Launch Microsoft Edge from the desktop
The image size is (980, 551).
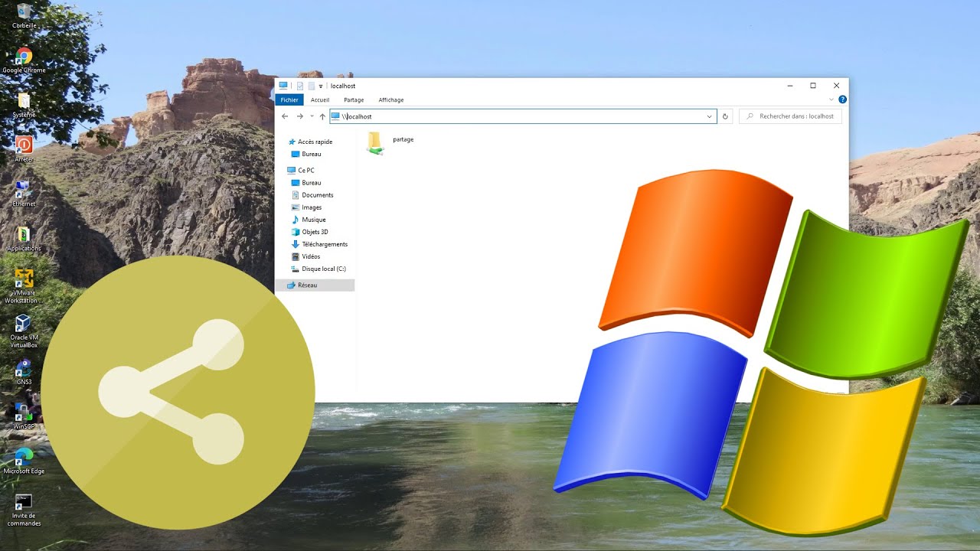[x=24, y=461]
